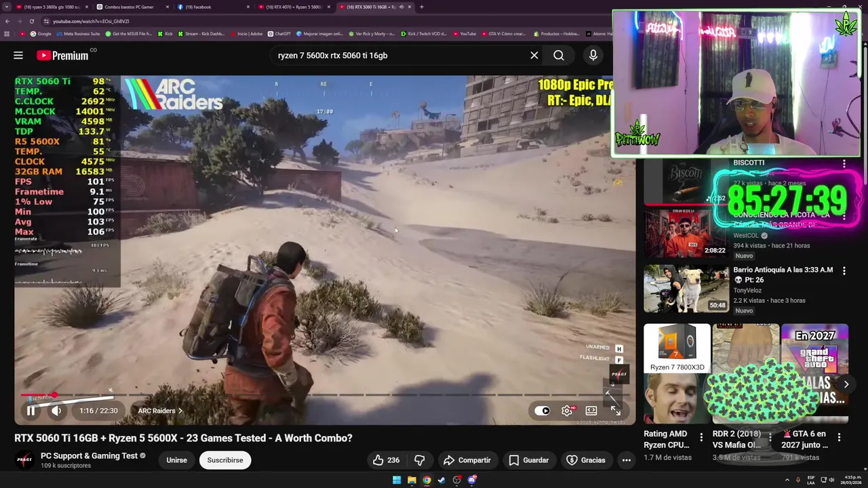Image resolution: width=868 pixels, height=488 pixels.
Task: Subscribe with Suscribirse button
Action: pos(225,460)
